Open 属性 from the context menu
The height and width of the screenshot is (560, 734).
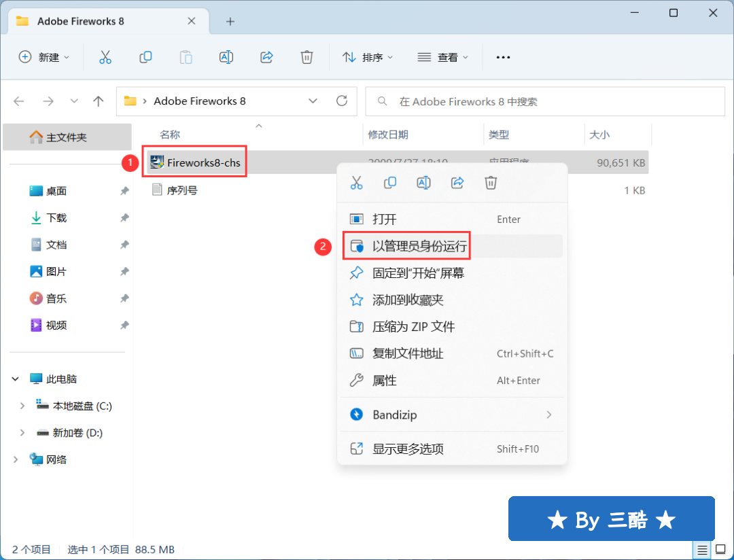[x=452, y=381]
